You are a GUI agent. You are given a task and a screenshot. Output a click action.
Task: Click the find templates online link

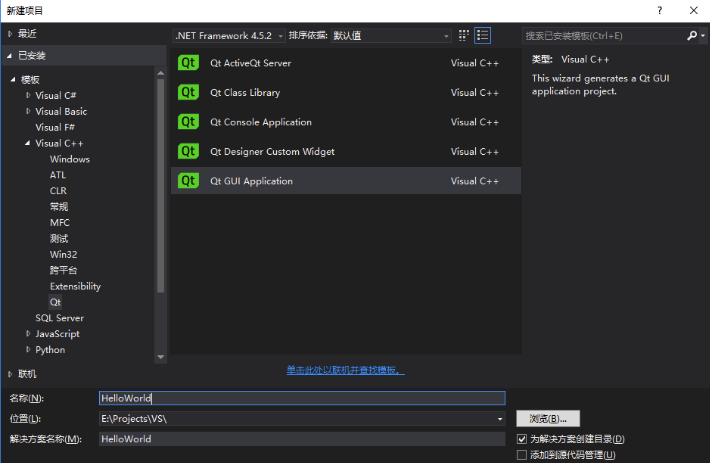pos(345,370)
